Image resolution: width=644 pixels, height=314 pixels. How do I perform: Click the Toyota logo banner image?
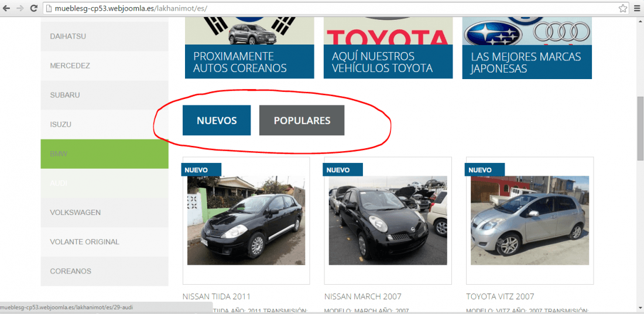pyautogui.click(x=388, y=31)
